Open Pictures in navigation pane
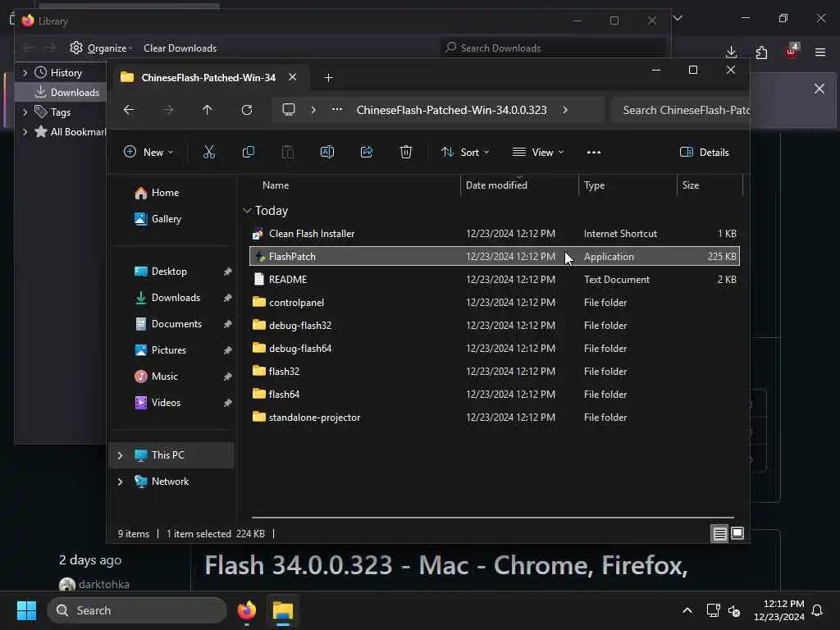The width and height of the screenshot is (840, 630). (x=160, y=350)
